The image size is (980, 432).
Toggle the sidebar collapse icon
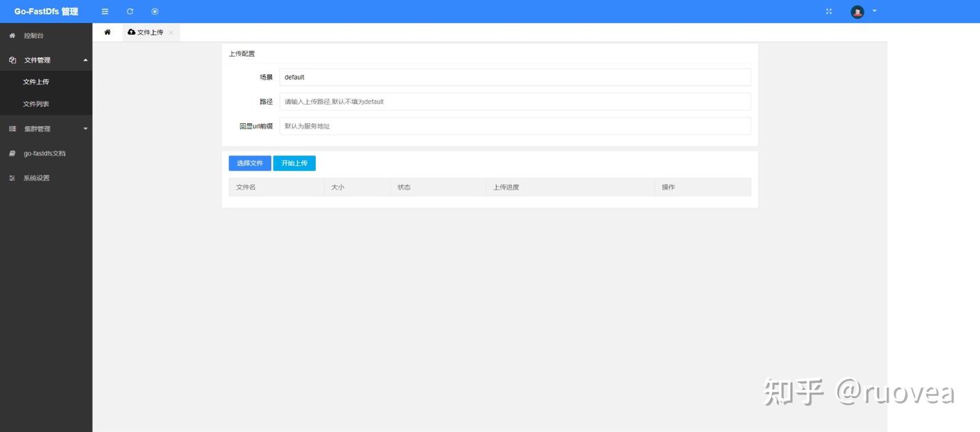(105, 12)
